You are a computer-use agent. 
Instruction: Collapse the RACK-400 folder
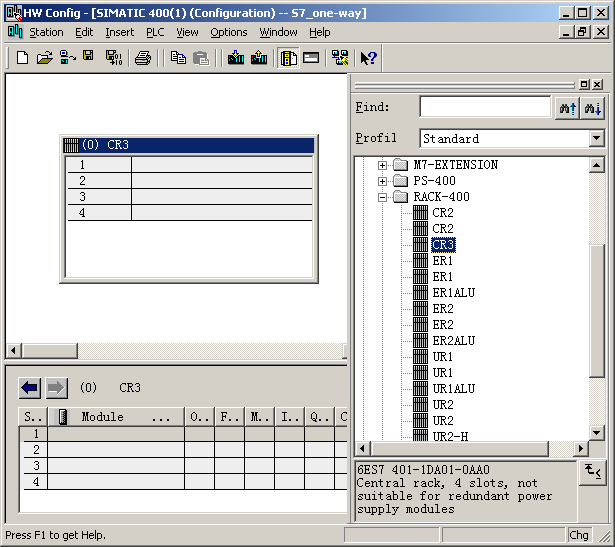pos(382,197)
